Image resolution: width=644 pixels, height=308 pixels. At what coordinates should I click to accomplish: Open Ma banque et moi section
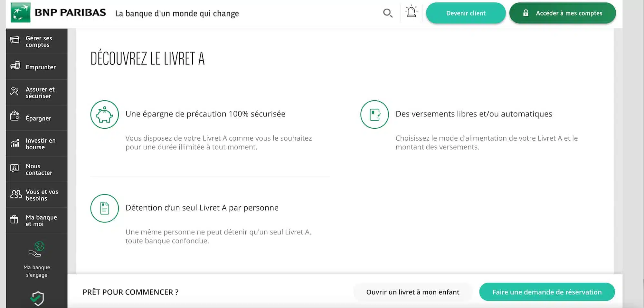coord(37,221)
